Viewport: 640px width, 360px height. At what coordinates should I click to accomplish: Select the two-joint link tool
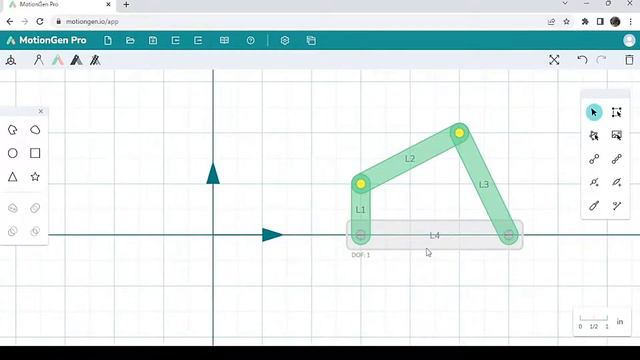(594, 159)
